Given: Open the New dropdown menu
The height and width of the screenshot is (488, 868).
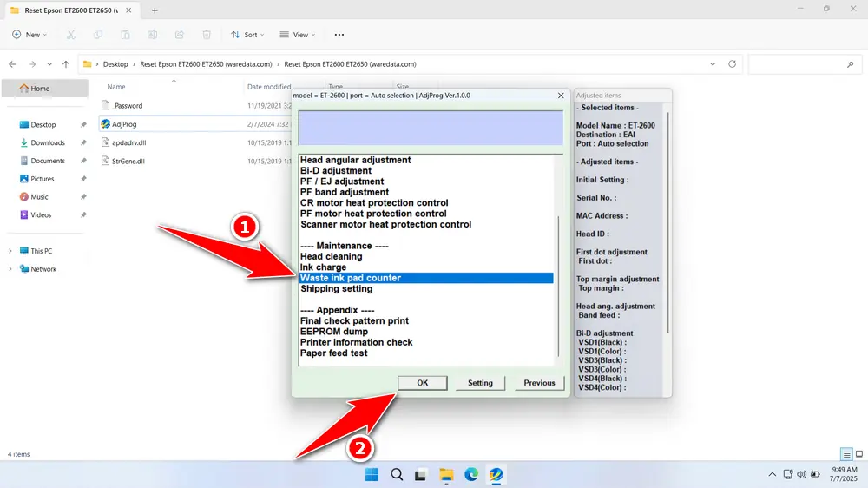Looking at the screenshot, I should pos(30,35).
